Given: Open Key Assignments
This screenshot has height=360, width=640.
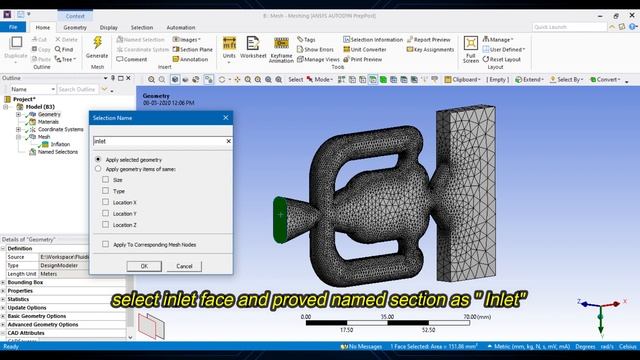Looking at the screenshot, I should [x=430, y=49].
